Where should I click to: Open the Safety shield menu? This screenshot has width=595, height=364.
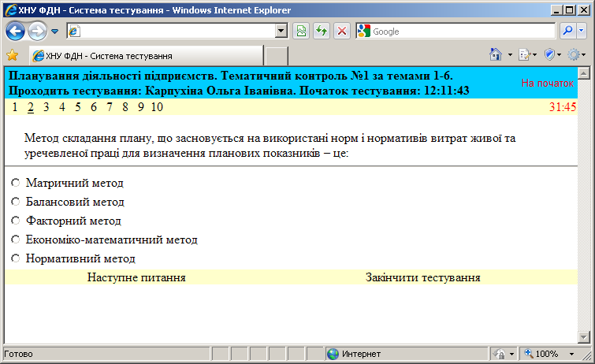pyautogui.click(x=549, y=54)
